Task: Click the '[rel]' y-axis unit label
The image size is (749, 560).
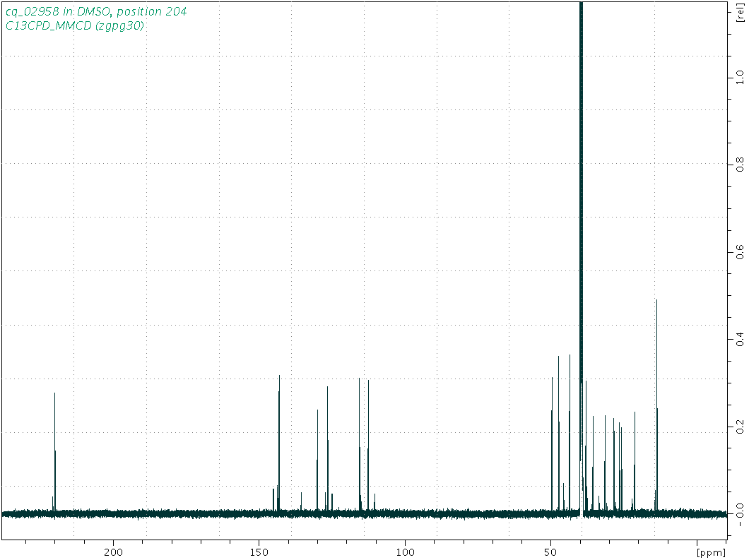Action: coord(741,13)
